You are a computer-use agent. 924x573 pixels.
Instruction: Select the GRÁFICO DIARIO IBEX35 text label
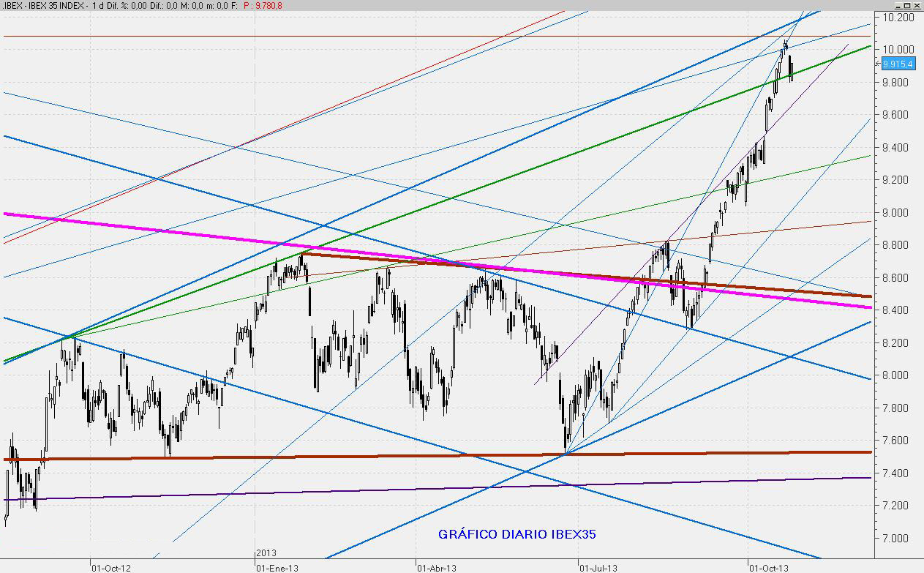point(517,534)
